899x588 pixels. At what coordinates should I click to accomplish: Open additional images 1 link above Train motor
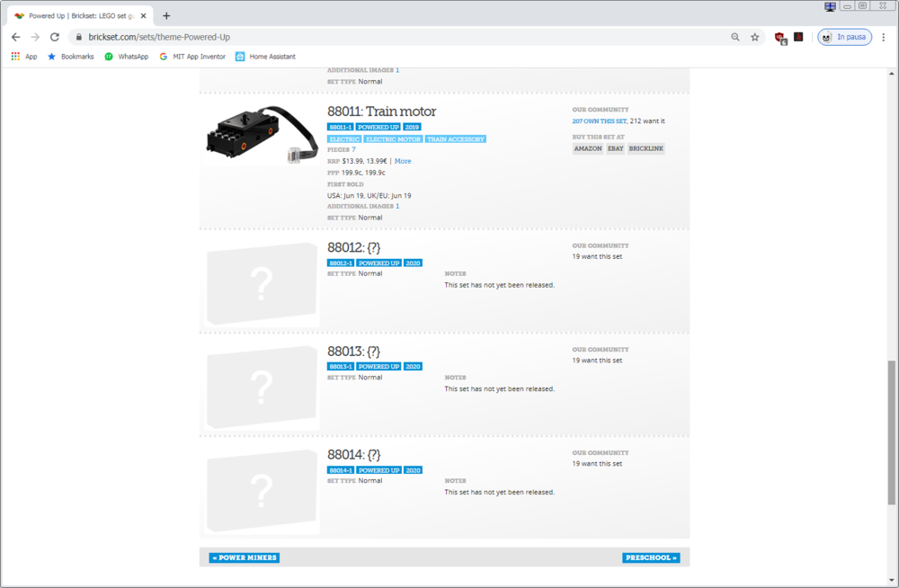click(x=397, y=70)
